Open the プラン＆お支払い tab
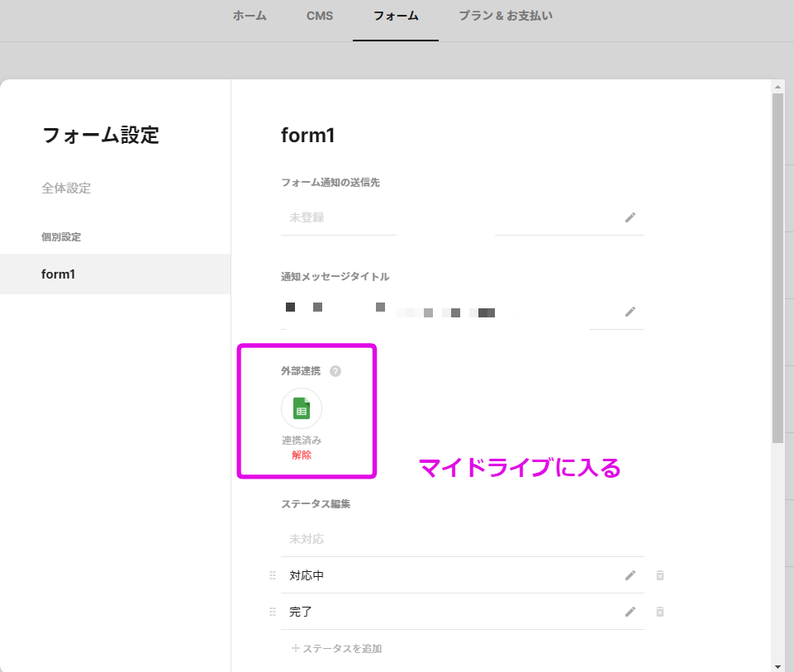This screenshot has height=672, width=794. pos(506,17)
